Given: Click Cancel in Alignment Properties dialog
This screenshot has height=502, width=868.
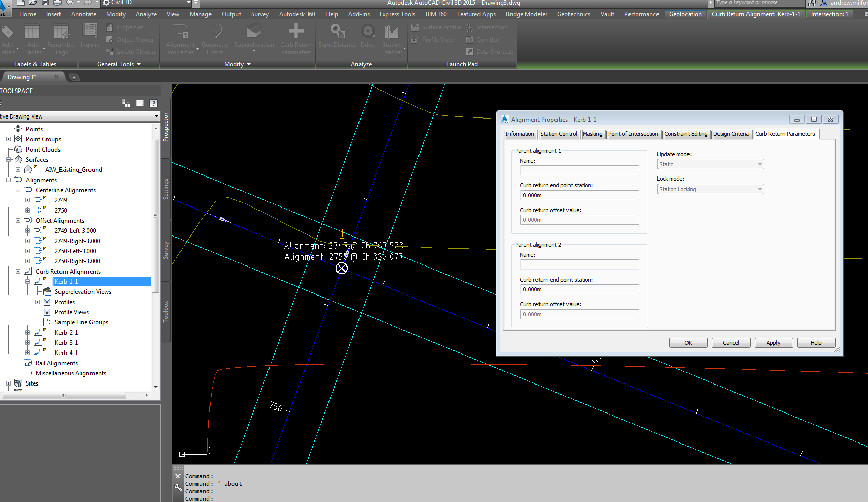Looking at the screenshot, I should 731,343.
